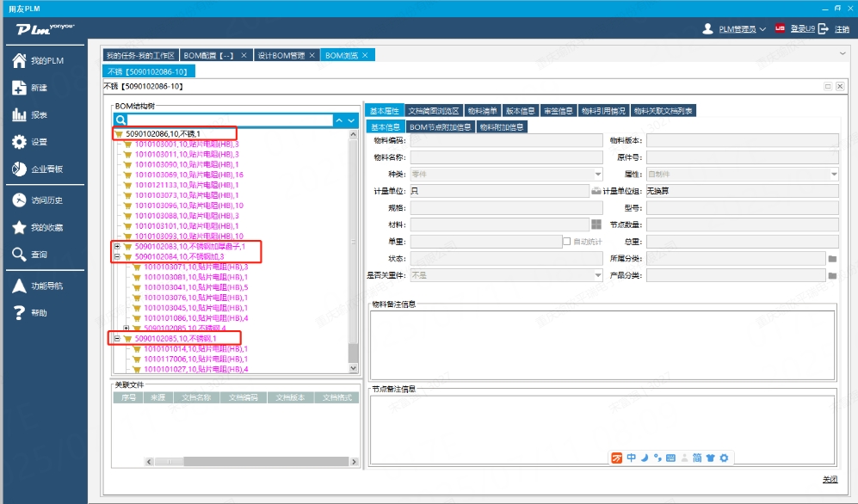
Task: Collapse tree node 5090102085,10,不锈钢,1
Action: [117, 338]
